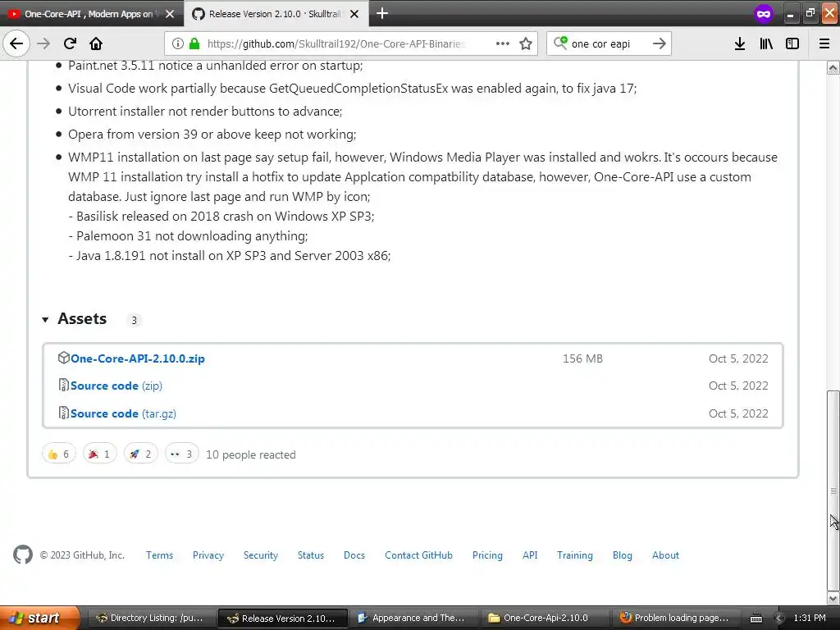
Task: Click the forward navigation arrow
Action: (44, 43)
